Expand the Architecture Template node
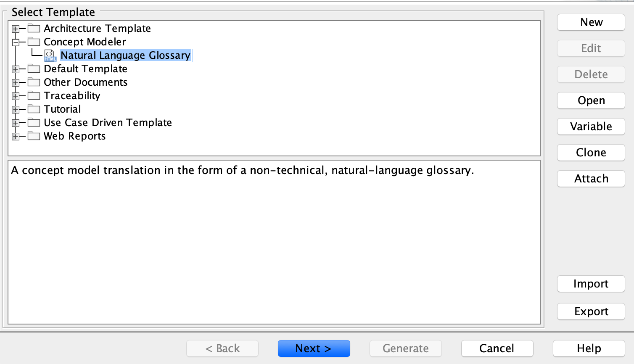 pyautogui.click(x=16, y=29)
